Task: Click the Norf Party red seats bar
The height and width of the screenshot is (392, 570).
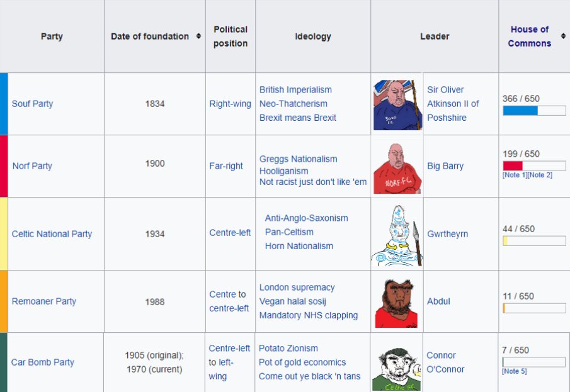Action: click(x=513, y=165)
